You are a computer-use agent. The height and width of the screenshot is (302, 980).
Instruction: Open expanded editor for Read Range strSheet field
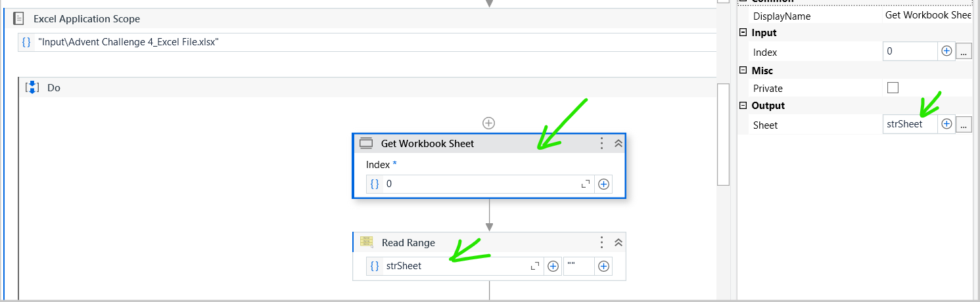(534, 266)
